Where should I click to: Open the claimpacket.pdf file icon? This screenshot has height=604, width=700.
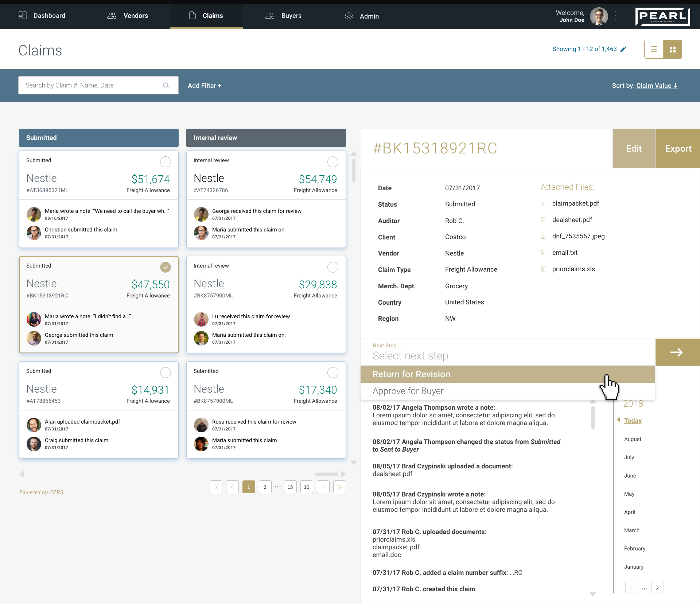tap(543, 203)
